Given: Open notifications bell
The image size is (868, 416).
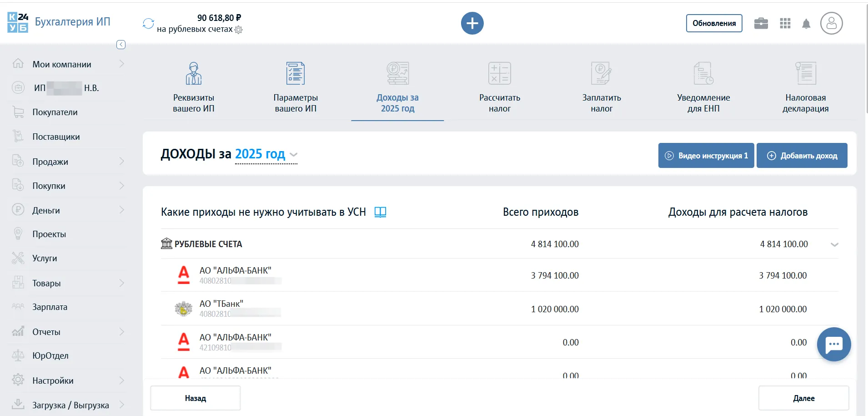Looking at the screenshot, I should 806,24.
